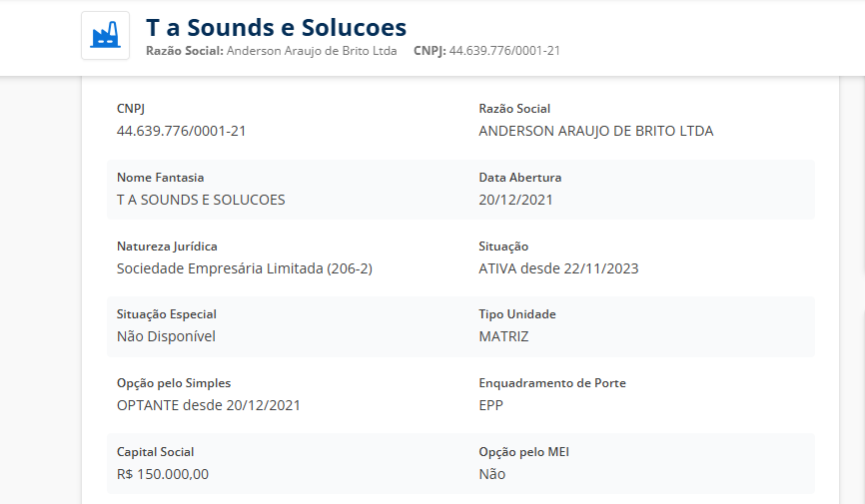Select the CNPJ value 44.639.776/0001-21 in the table

coord(181,131)
